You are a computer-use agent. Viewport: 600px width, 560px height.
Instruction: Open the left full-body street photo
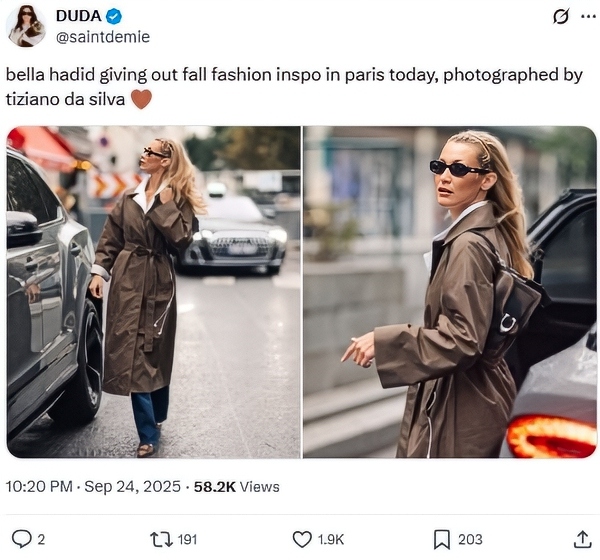[154, 292]
